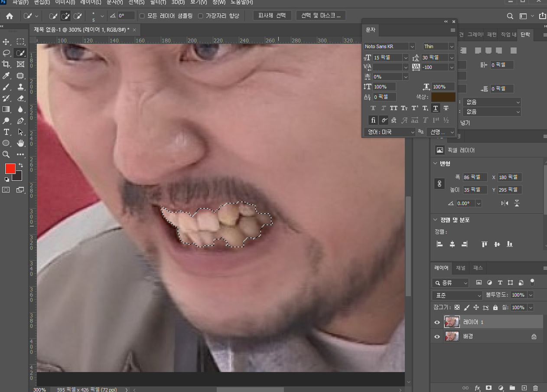Viewport: 547px width, 392px height.
Task: Add a layer mask from Layers panel
Action: tap(488, 388)
